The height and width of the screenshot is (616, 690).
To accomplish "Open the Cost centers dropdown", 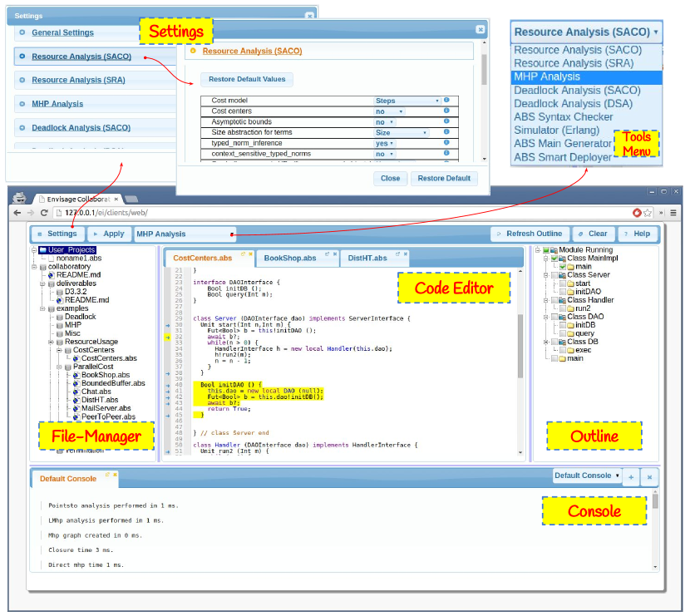I will (x=389, y=111).
